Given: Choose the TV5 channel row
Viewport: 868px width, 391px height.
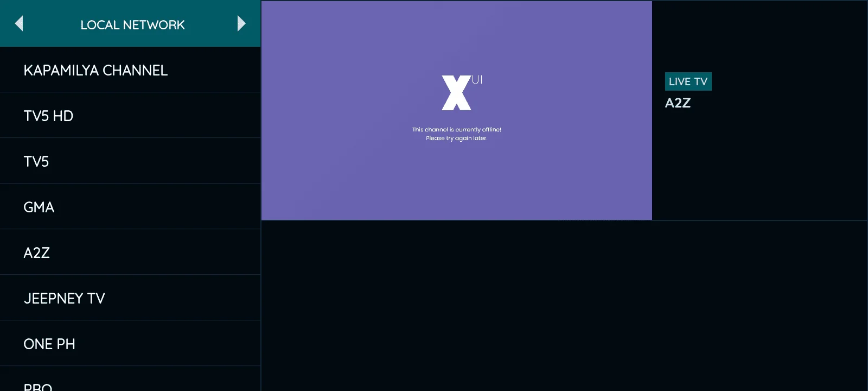Looking at the screenshot, I should pyautogui.click(x=130, y=161).
